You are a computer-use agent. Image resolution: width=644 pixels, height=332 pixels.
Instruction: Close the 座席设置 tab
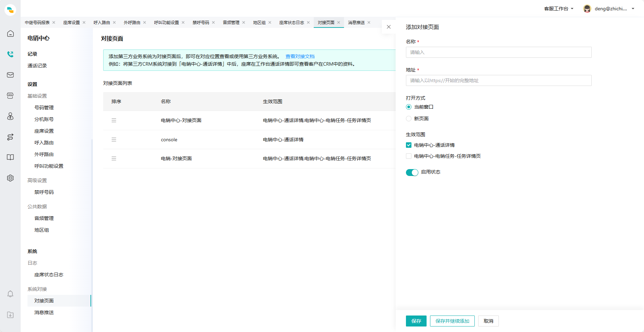pos(84,22)
